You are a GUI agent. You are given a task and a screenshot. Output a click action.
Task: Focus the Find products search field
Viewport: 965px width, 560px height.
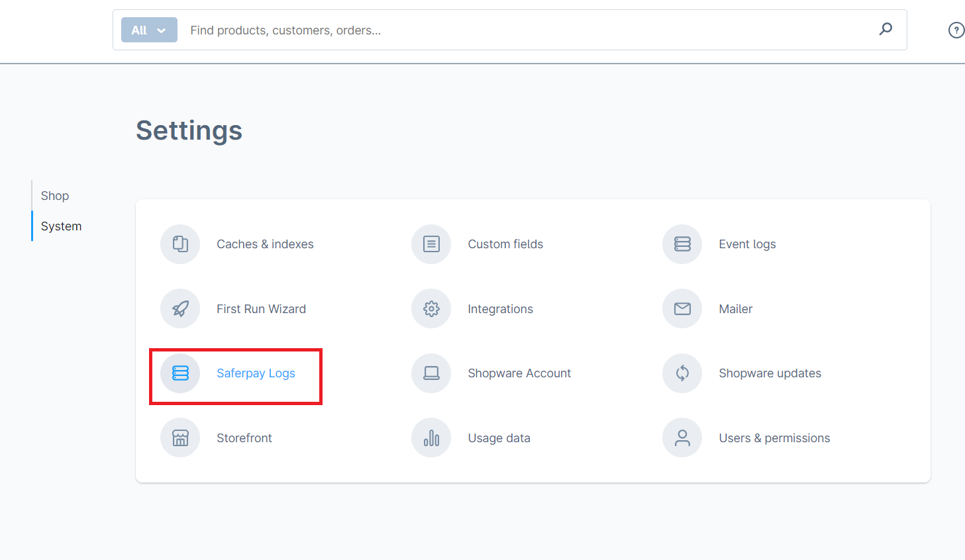tap(517, 30)
